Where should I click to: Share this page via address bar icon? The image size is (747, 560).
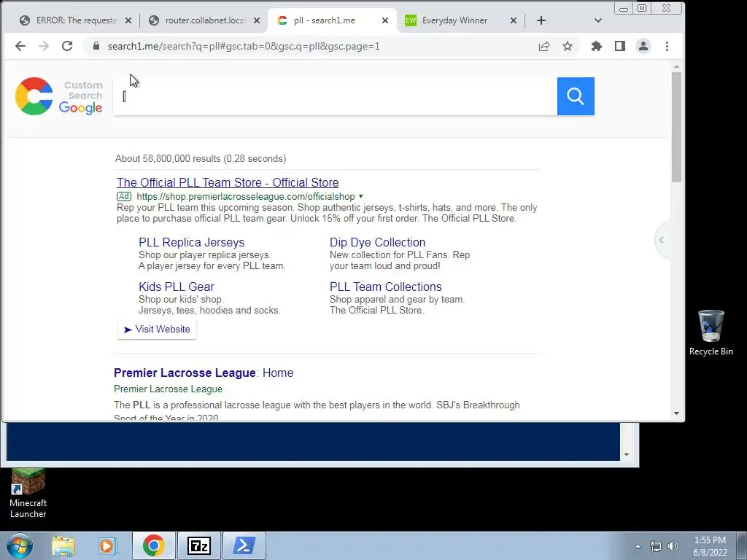point(544,46)
